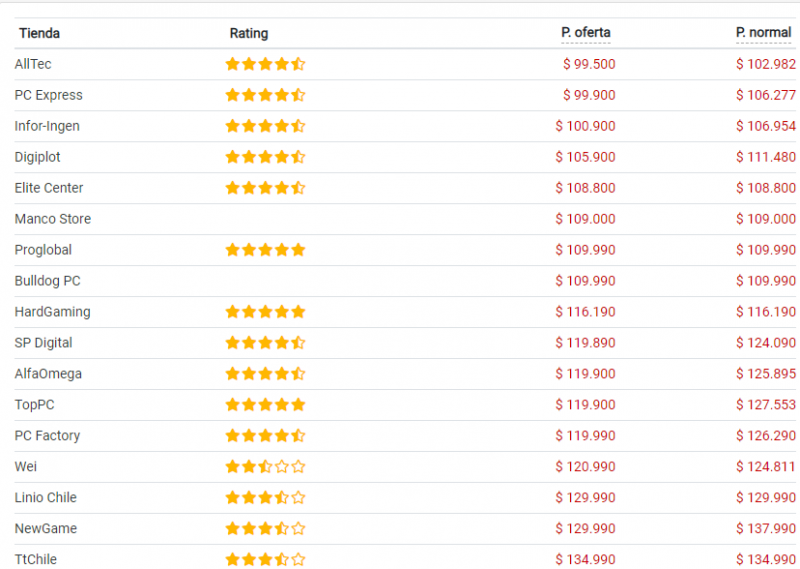
Task: Click the TtChile star rating
Action: (265, 560)
